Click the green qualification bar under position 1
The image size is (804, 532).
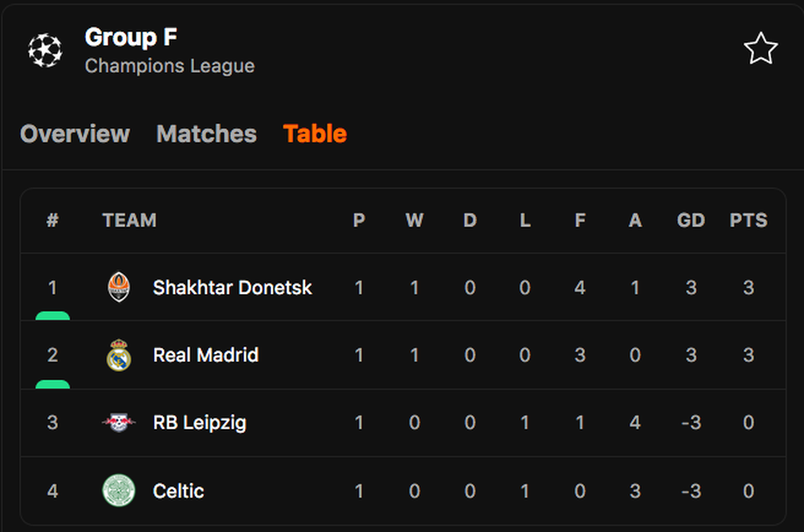(x=52, y=315)
